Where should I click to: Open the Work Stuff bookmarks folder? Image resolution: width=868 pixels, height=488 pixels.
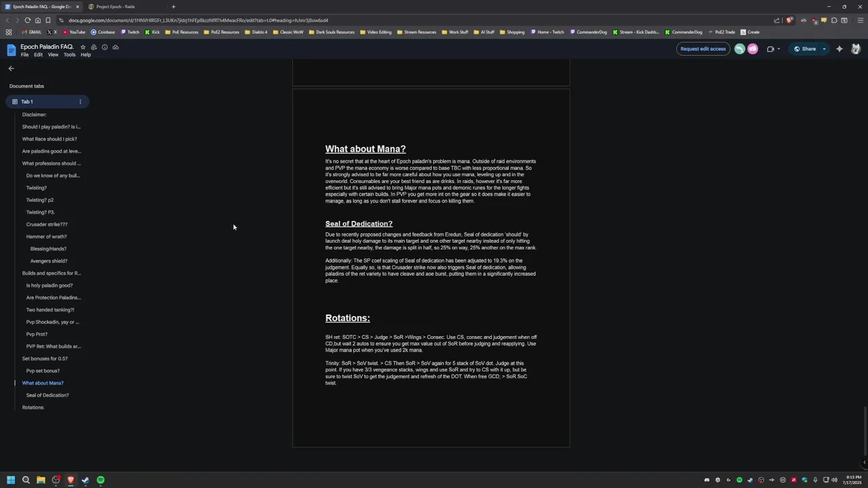[454, 32]
